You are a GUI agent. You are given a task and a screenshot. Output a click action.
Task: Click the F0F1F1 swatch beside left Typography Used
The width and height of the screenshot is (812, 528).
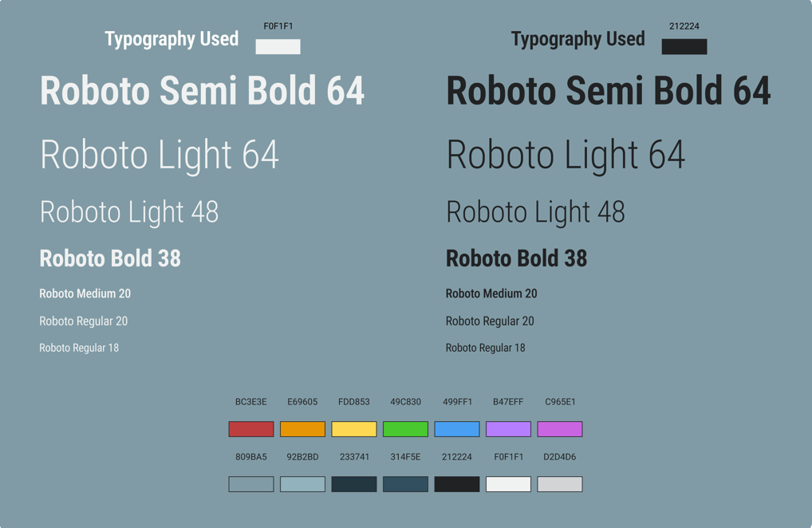pyautogui.click(x=278, y=46)
